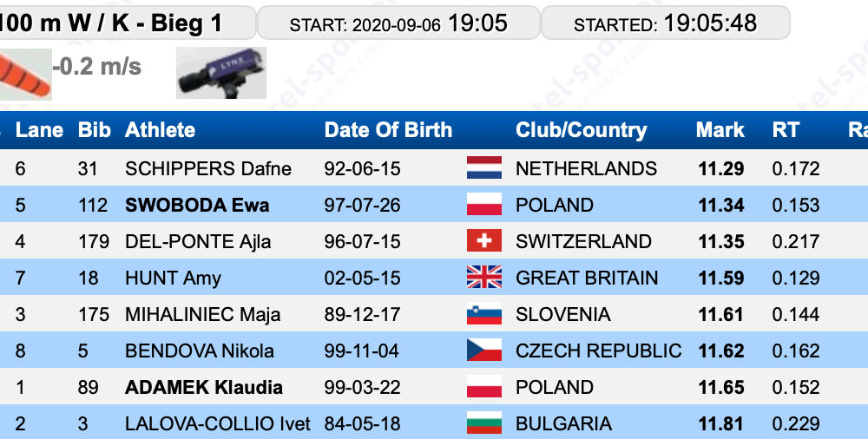Open the Lynx photo-finish camera image

click(221, 73)
